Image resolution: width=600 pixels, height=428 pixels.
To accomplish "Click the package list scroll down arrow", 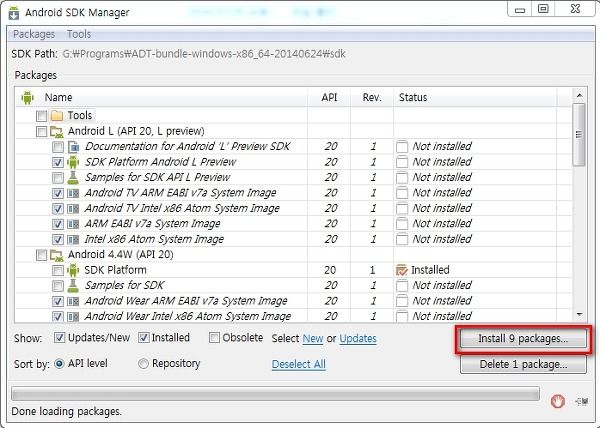I will 579,315.
